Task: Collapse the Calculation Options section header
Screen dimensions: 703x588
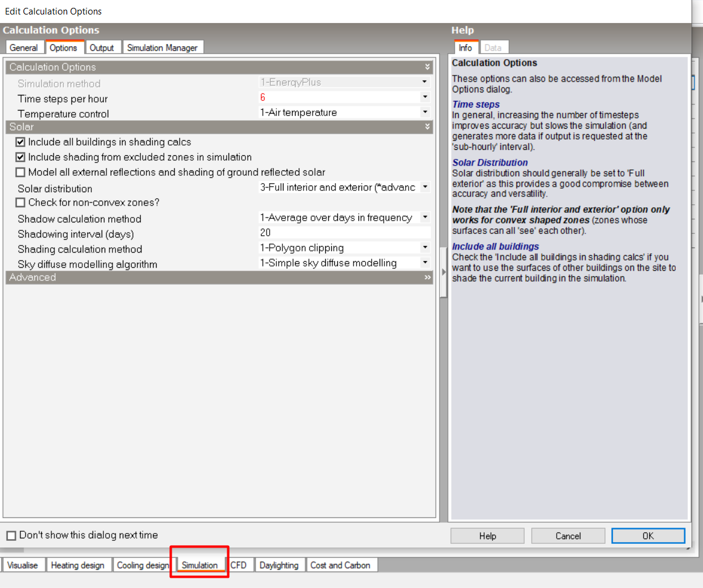Action: coord(219,67)
